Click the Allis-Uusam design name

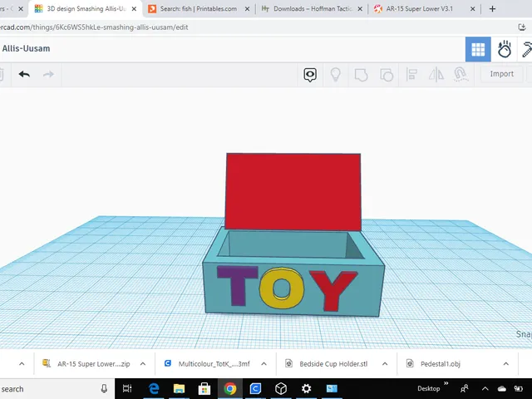pos(26,48)
